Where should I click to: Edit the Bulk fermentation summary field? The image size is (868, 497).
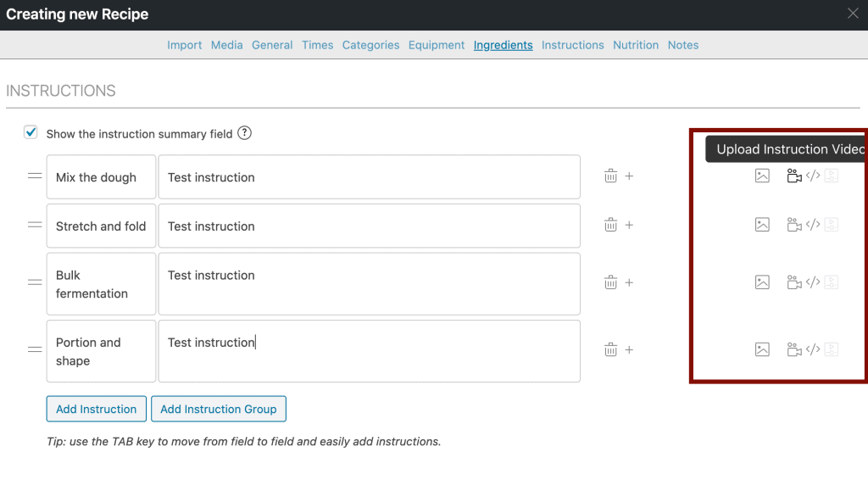coord(102,283)
